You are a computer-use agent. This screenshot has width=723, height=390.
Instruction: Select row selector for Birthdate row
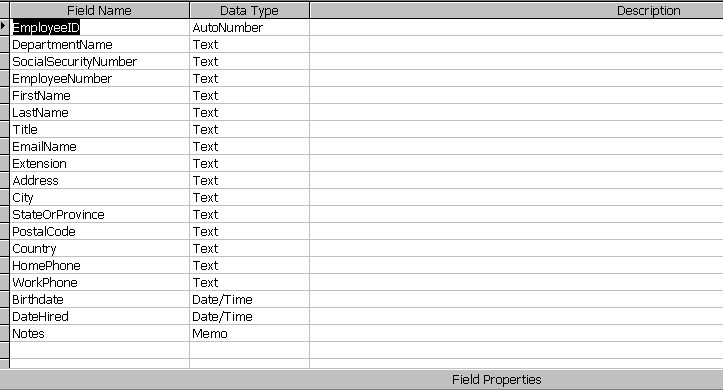coord(4,300)
